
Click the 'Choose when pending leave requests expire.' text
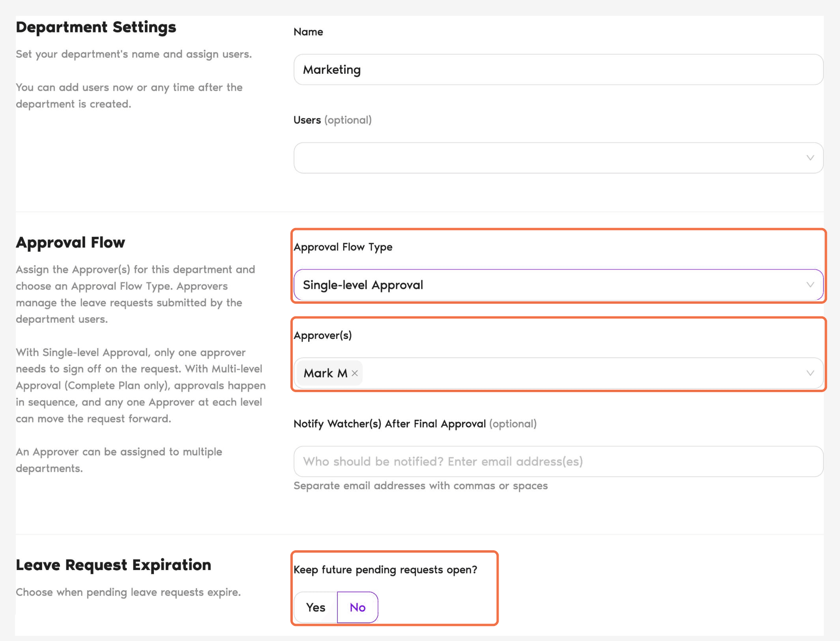tap(128, 592)
